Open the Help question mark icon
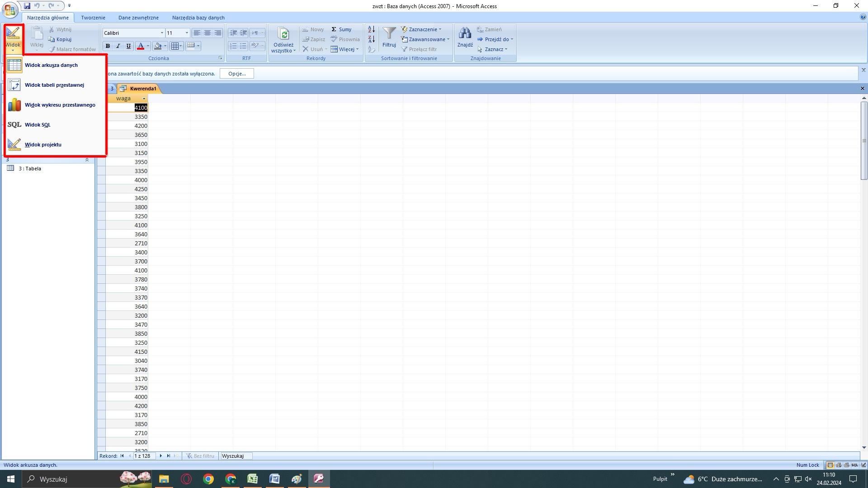This screenshot has height=488, width=868. [863, 17]
